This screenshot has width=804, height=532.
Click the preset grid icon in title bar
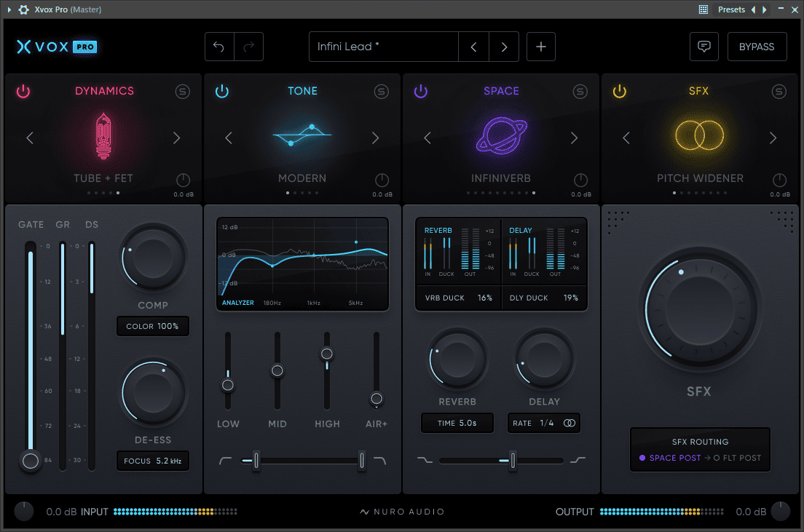(703, 9)
